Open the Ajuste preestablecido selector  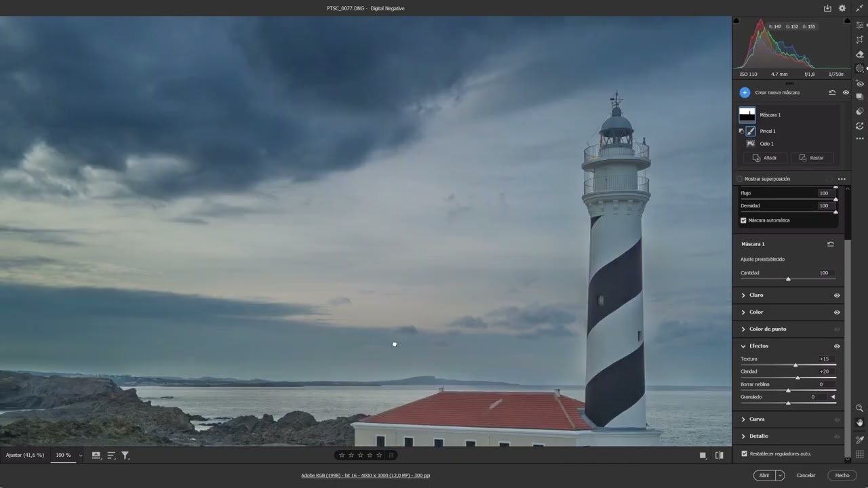tap(762, 260)
